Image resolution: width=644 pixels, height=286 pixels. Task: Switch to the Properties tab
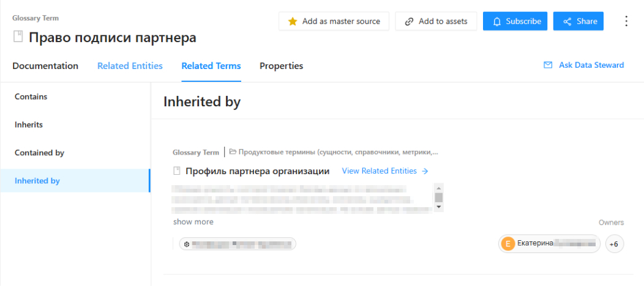pos(281,66)
